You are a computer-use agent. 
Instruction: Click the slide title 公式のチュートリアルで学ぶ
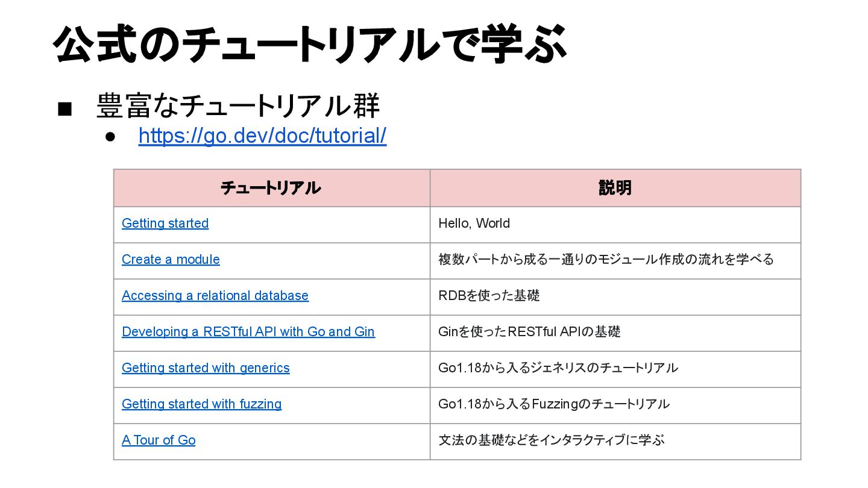pos(310,45)
